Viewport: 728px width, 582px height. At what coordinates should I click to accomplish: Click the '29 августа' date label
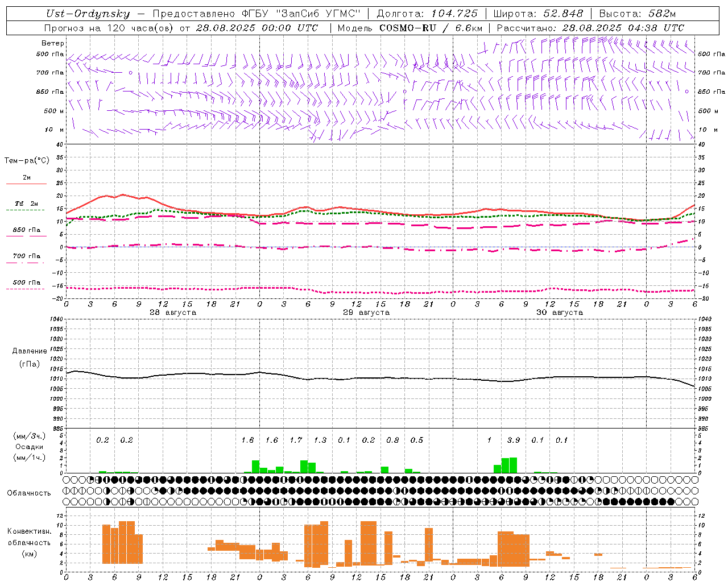point(366,313)
